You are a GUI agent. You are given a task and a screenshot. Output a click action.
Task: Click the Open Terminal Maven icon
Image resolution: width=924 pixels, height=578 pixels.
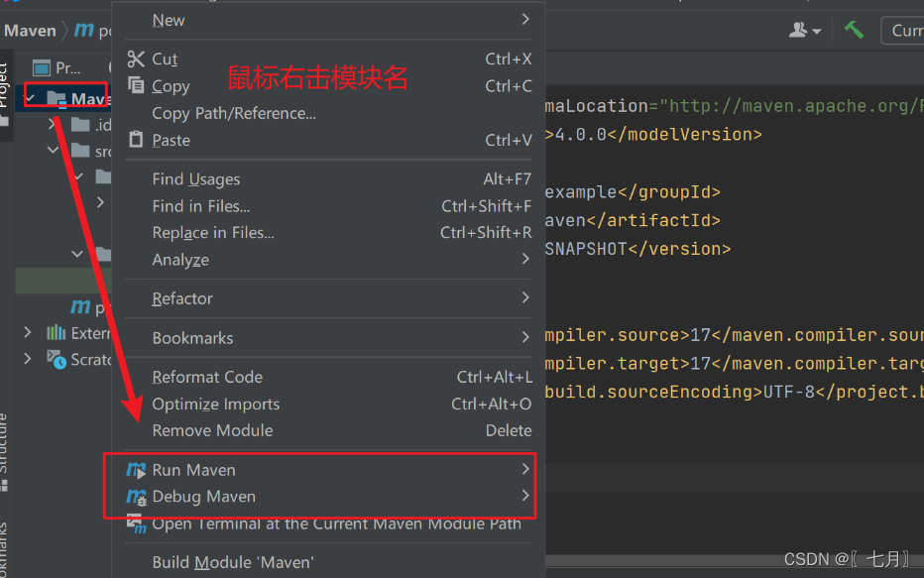[x=136, y=523]
